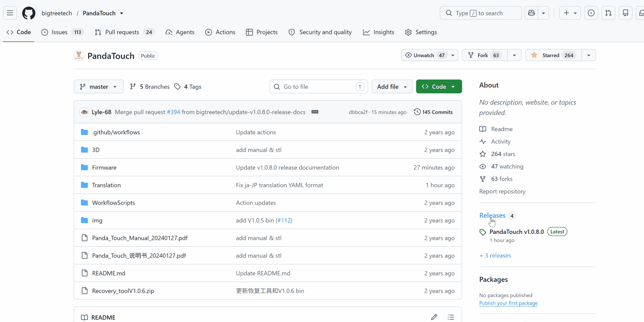Open the Add file dropdown
644x322 pixels.
coord(392,86)
